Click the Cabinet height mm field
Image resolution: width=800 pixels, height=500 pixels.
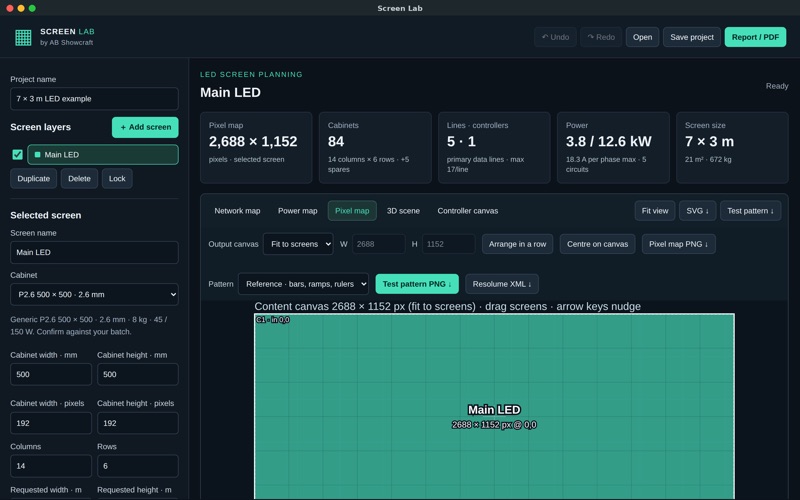138,374
